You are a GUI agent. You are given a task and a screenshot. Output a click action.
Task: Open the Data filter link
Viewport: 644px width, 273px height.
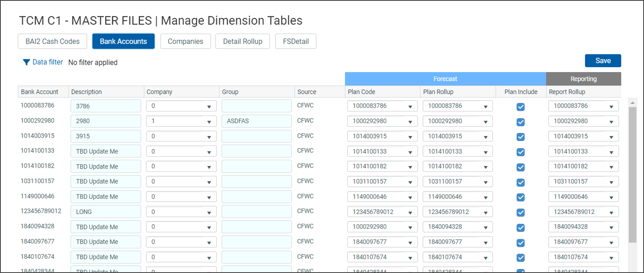coord(47,62)
